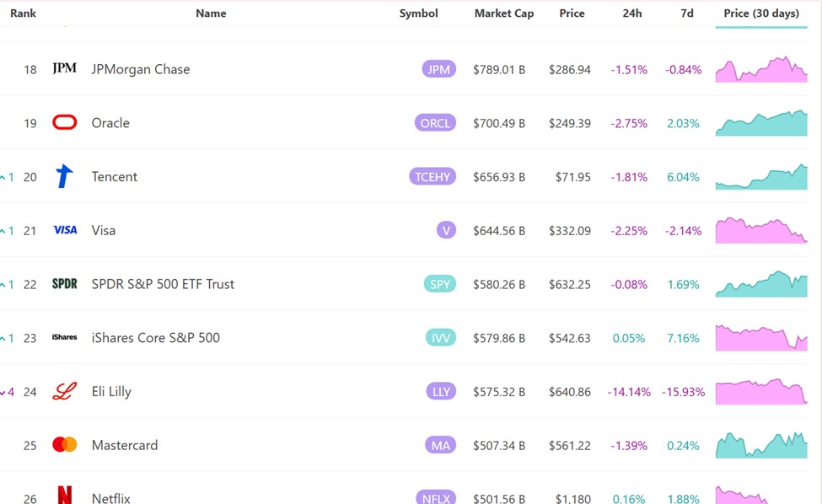Click the Tencent rank up-1 indicator
Viewport: 822px width, 504px height.
tap(8, 177)
